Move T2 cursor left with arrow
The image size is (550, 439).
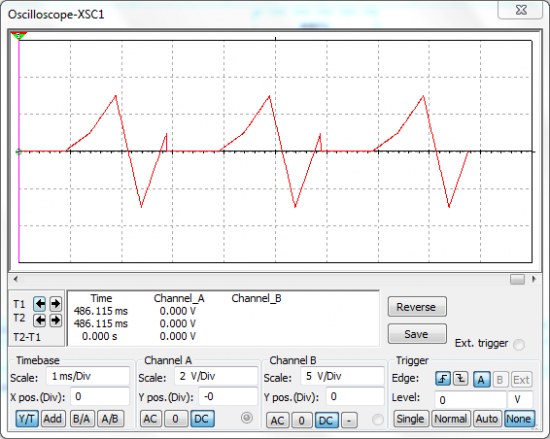[x=39, y=320]
